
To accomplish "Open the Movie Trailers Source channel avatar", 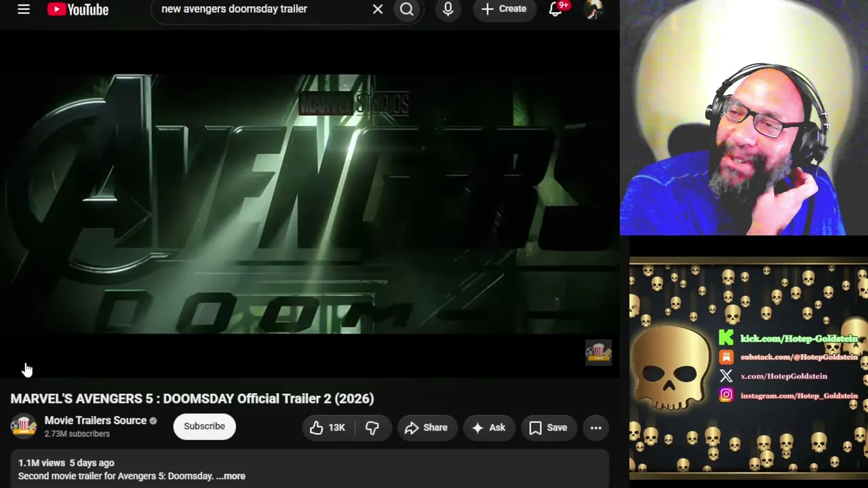I will point(24,426).
